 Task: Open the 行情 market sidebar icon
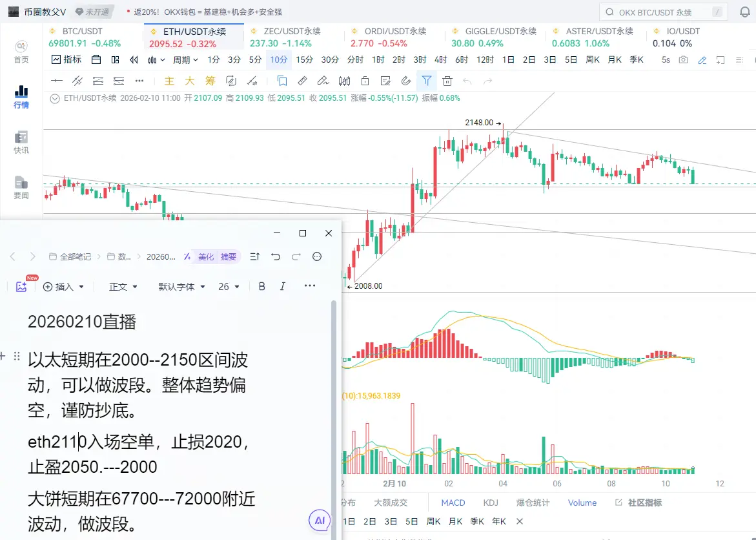coord(21,97)
